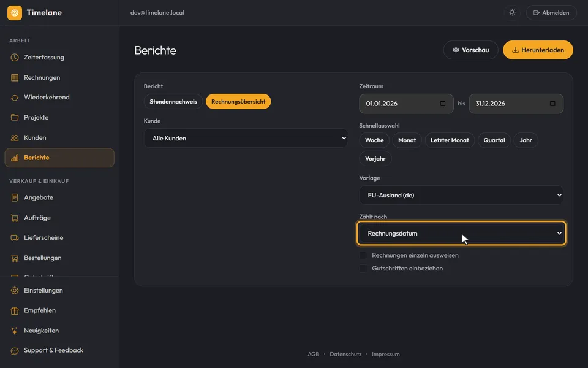Select the Rechnungsübersicht report type
Image resolution: width=588 pixels, height=368 pixels.
pos(238,101)
